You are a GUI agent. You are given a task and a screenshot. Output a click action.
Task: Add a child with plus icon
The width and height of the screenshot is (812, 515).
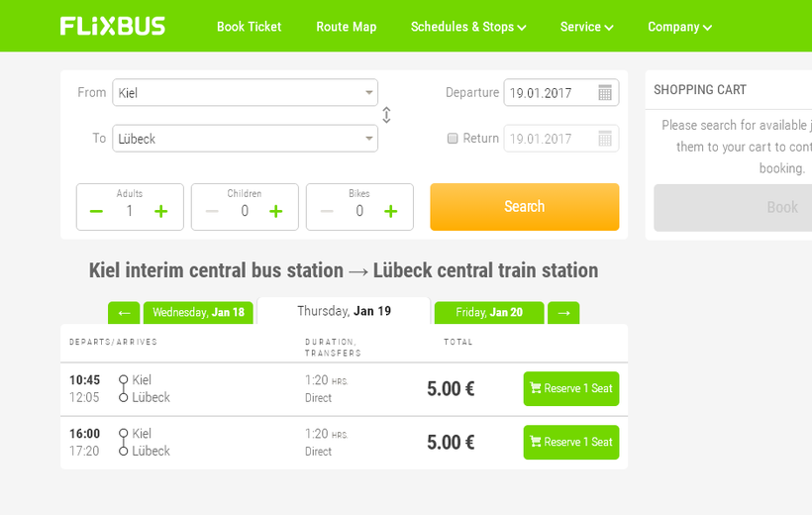tap(276, 211)
